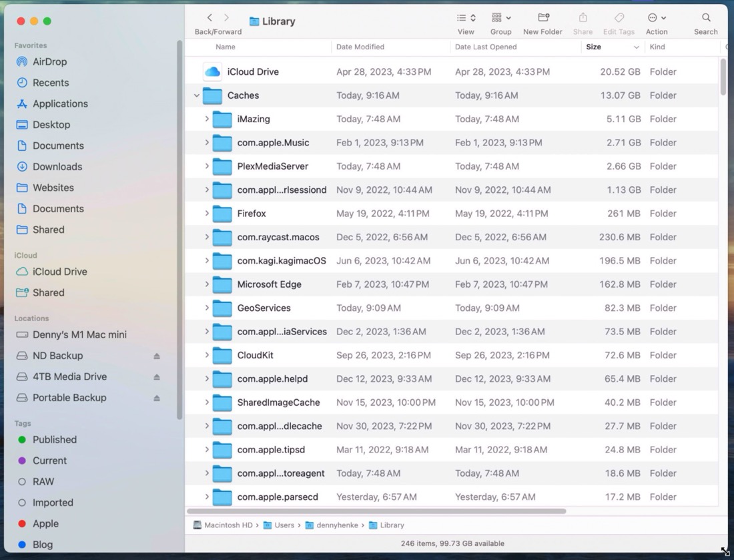Open iCloud Drive from the sidebar
This screenshot has width=734, height=560.
pos(59,272)
